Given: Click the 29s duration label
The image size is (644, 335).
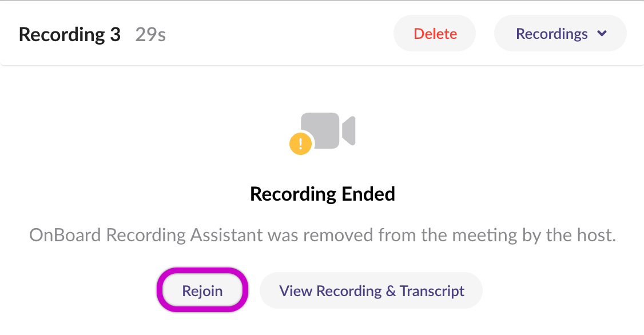Looking at the screenshot, I should click(x=150, y=35).
